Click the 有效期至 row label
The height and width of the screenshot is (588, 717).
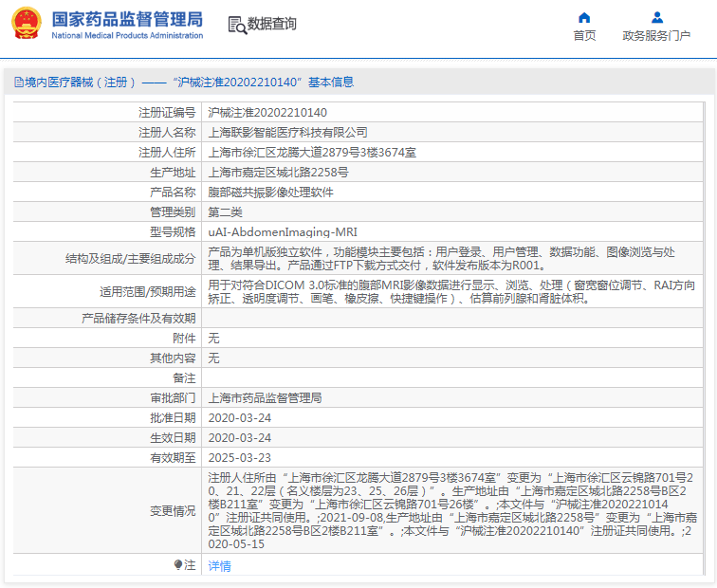pos(173,458)
